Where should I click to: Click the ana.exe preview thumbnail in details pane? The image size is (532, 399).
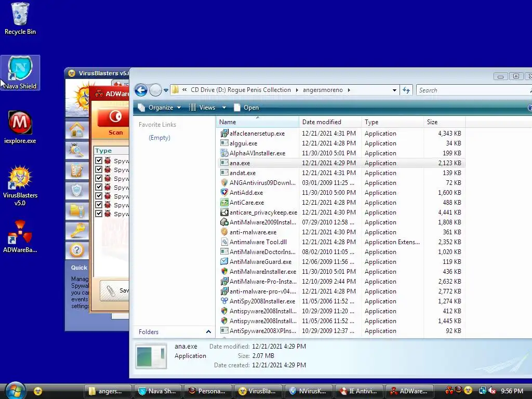click(151, 356)
